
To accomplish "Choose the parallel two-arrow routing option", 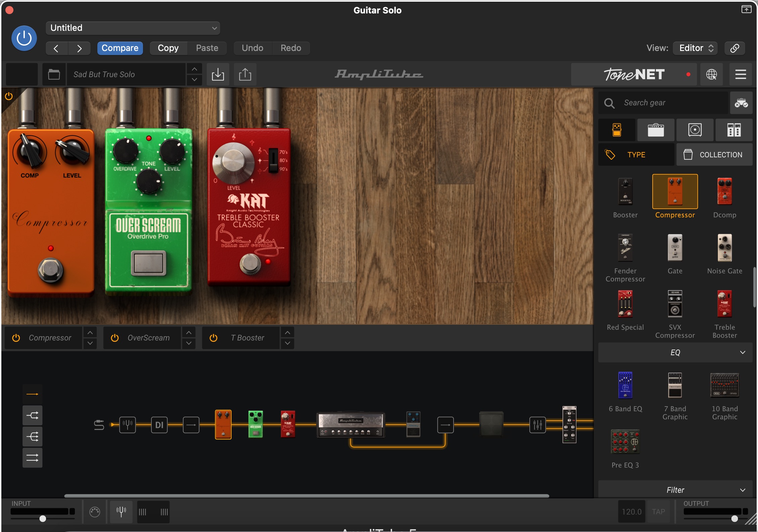I will [33, 458].
